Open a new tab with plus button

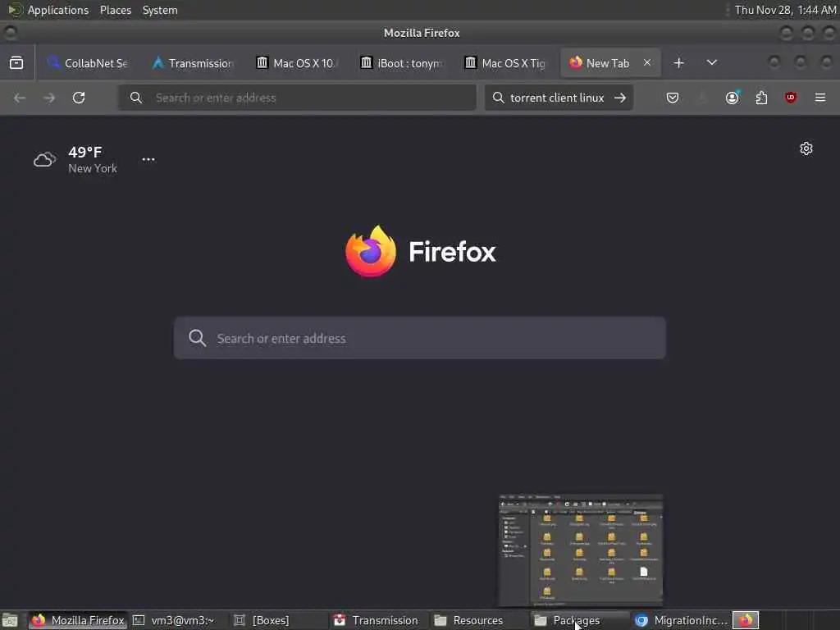[678, 62]
